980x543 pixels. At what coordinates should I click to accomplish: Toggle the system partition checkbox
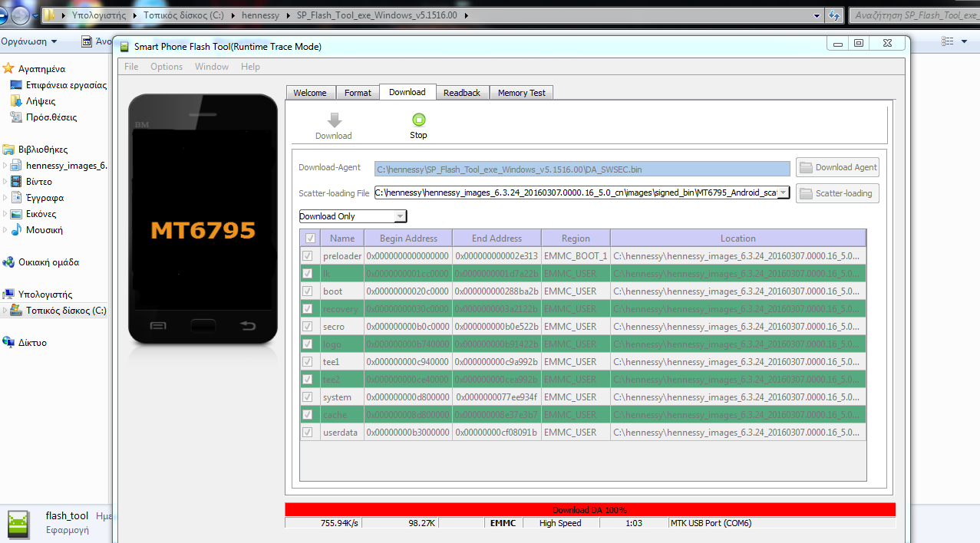[x=308, y=397]
